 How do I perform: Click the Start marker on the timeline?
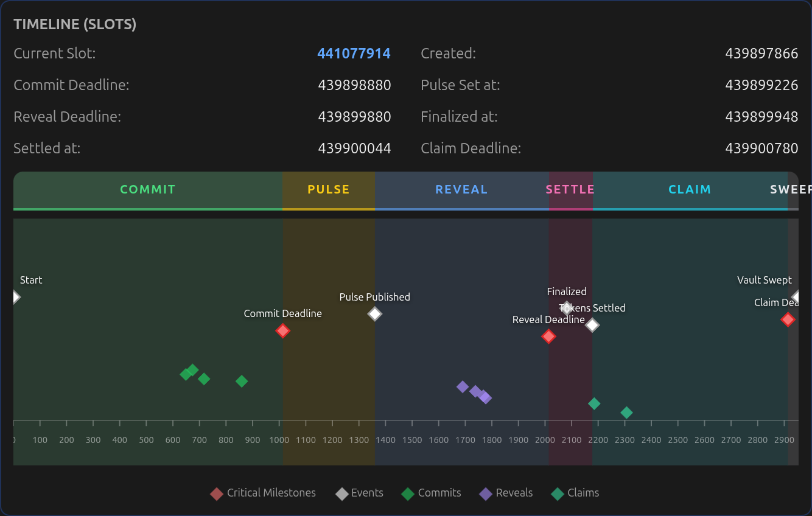click(x=16, y=297)
